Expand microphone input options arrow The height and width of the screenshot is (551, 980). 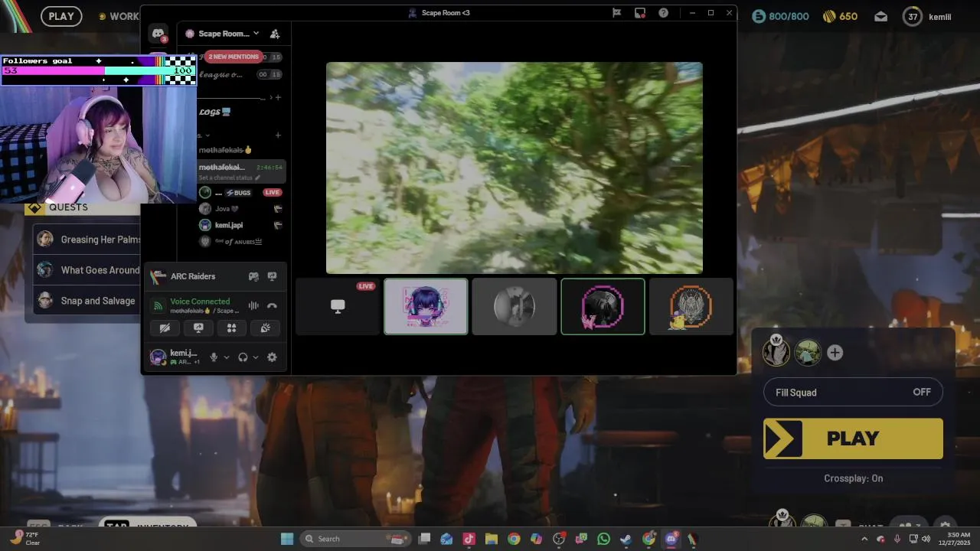click(x=227, y=357)
